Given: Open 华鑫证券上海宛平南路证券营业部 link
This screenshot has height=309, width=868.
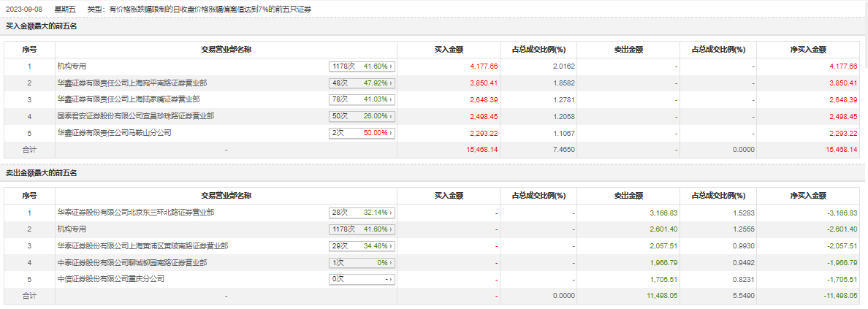Looking at the screenshot, I should pyautogui.click(x=132, y=83).
